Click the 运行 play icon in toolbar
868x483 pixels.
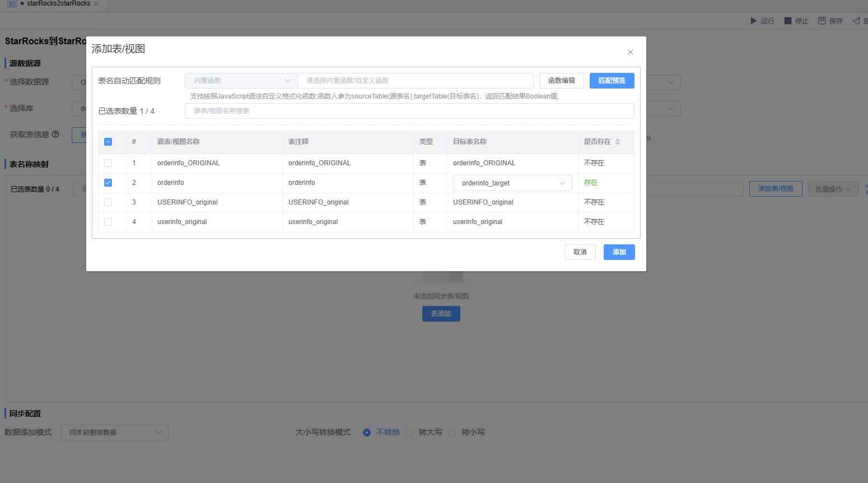753,21
